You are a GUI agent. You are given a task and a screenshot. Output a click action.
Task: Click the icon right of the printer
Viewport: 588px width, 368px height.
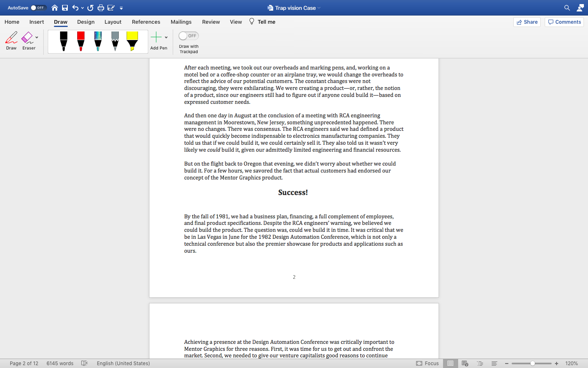pyautogui.click(x=111, y=8)
